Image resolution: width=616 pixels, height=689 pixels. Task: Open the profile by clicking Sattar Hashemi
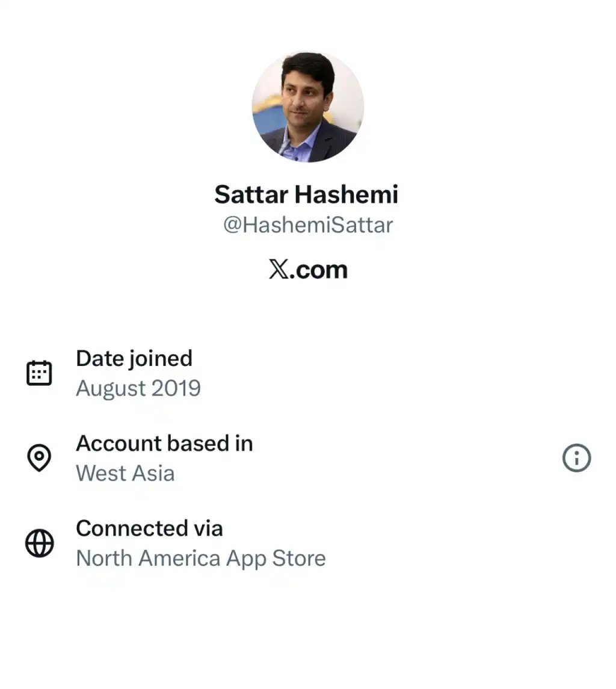pos(308,194)
